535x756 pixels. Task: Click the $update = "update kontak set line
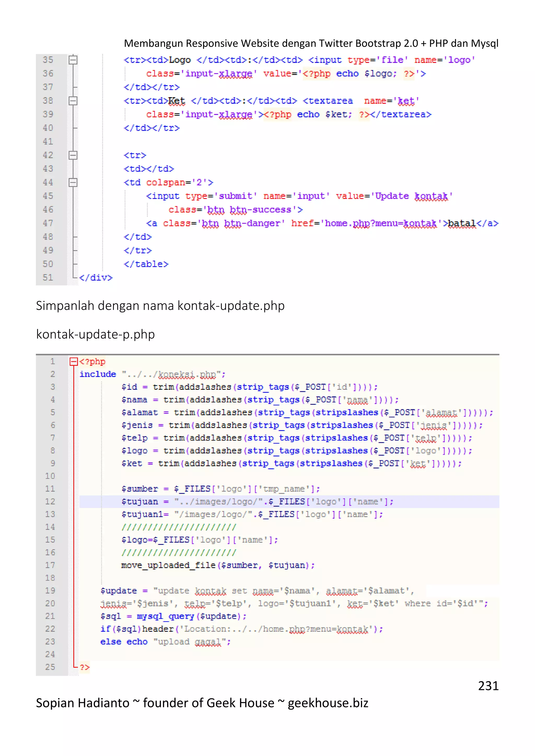[257, 591]
